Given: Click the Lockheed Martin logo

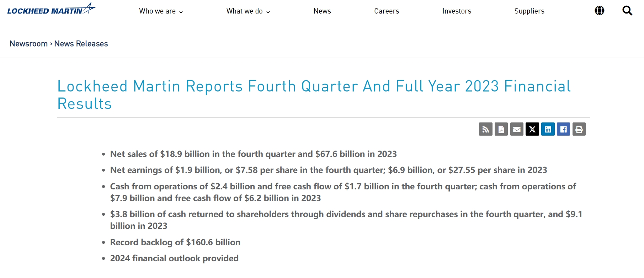Looking at the screenshot, I should click(51, 9).
